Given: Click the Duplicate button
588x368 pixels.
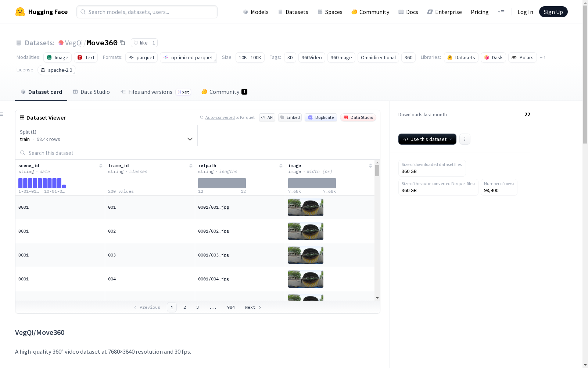Looking at the screenshot, I should pyautogui.click(x=321, y=117).
